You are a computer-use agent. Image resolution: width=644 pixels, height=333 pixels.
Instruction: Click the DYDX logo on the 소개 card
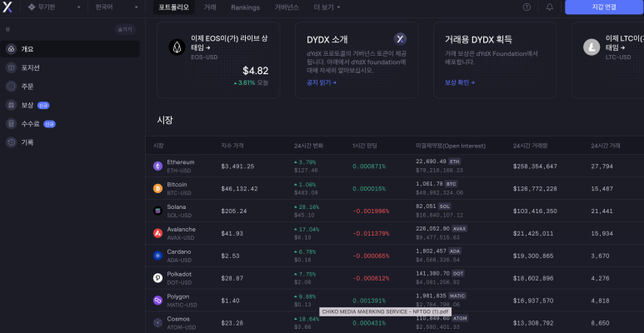(401, 39)
